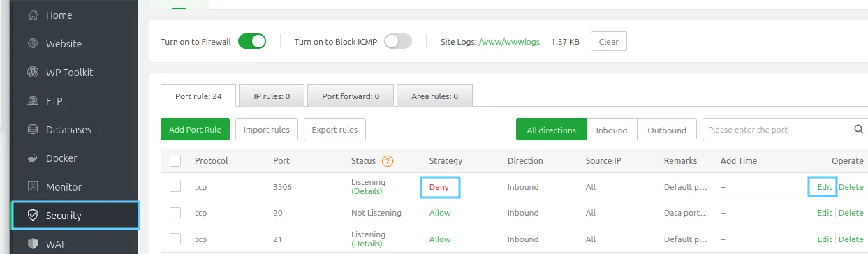Edit the port 21 rule
The width and height of the screenshot is (868, 254).
pos(825,239)
